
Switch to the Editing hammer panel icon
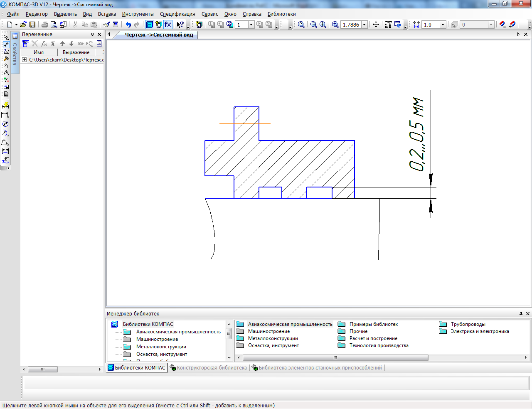pyautogui.click(x=6, y=59)
